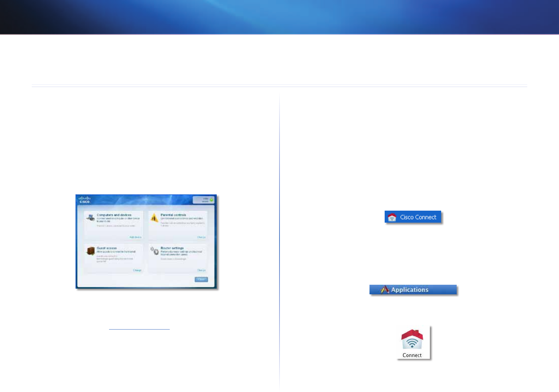The image size is (559, 392).
Task: Click the house icon beside Cisco Connect
Action: coord(392,217)
